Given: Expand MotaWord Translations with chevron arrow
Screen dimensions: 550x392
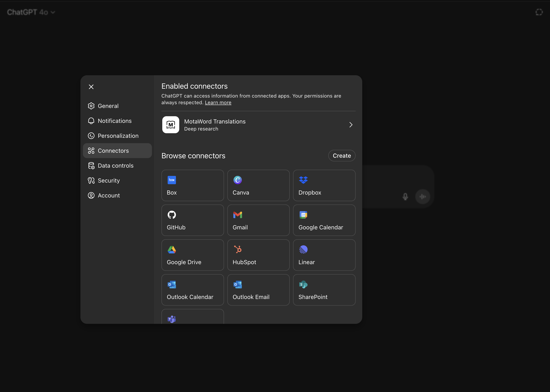Looking at the screenshot, I should (351, 125).
